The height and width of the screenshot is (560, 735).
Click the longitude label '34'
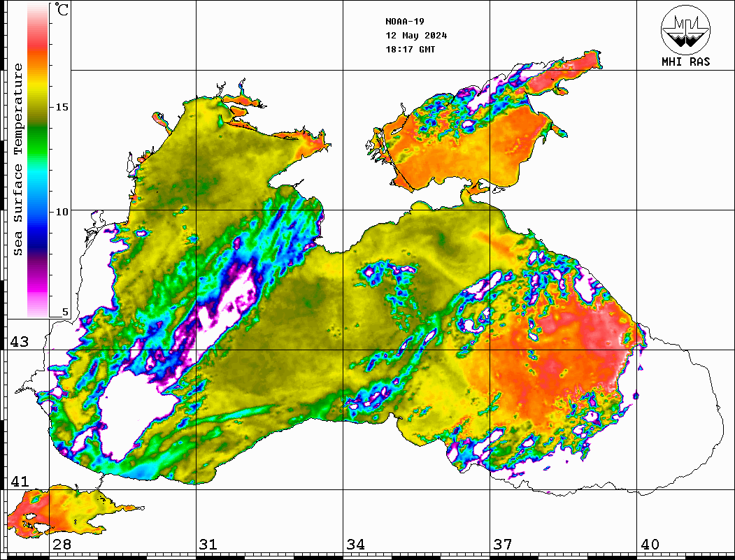tap(355, 545)
